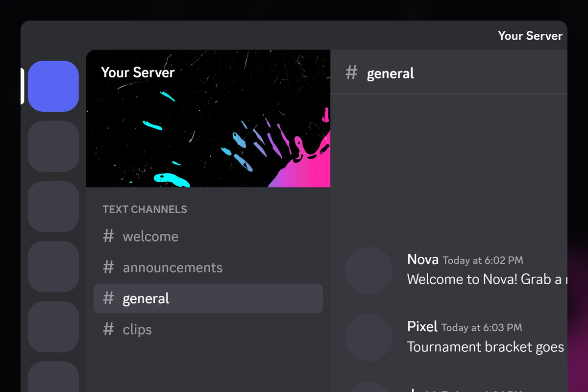Click the Your Server title bar text
The width and height of the screenshot is (588, 392).
click(x=530, y=36)
